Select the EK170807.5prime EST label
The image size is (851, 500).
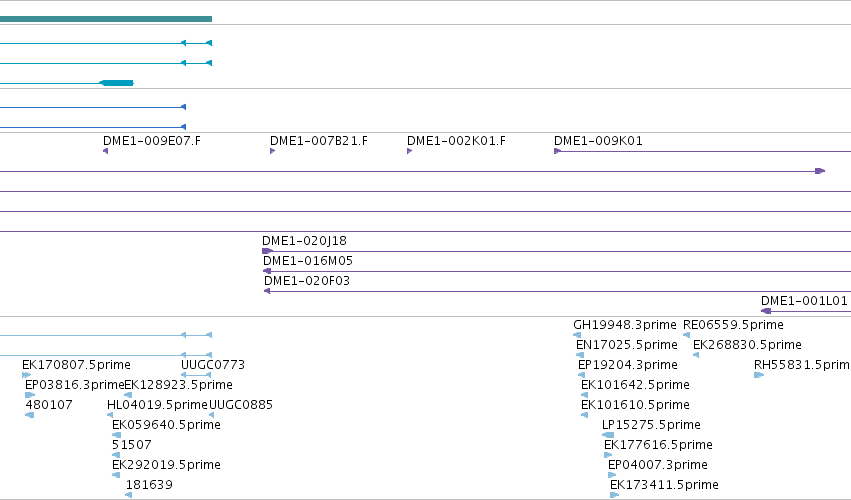click(x=76, y=365)
